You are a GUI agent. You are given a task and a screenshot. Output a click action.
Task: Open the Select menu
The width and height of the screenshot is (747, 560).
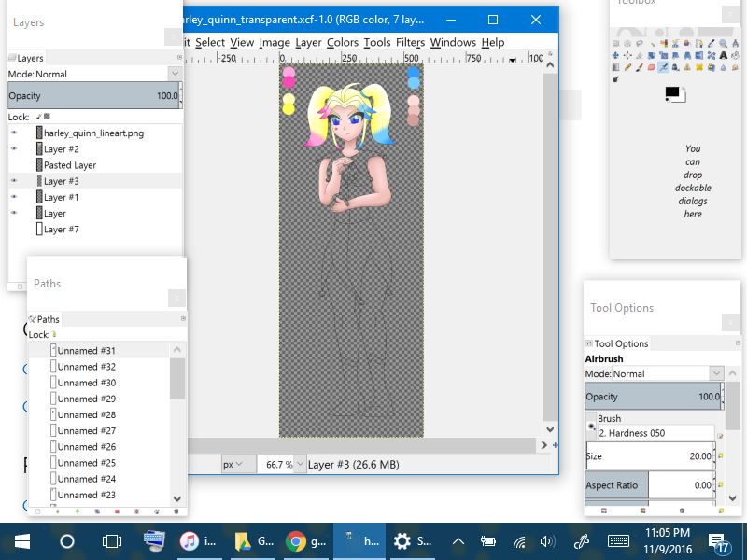[x=209, y=42]
